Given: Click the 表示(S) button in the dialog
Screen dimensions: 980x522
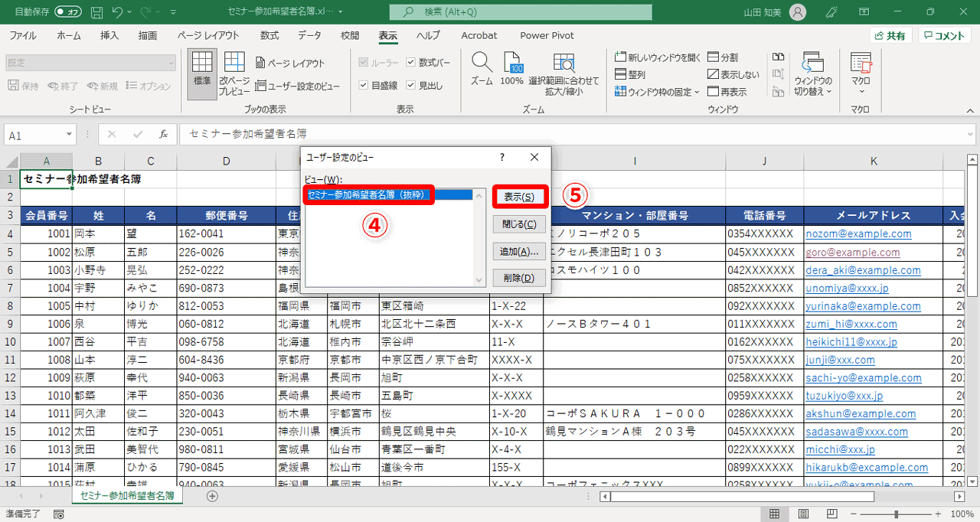Looking at the screenshot, I should [x=519, y=197].
